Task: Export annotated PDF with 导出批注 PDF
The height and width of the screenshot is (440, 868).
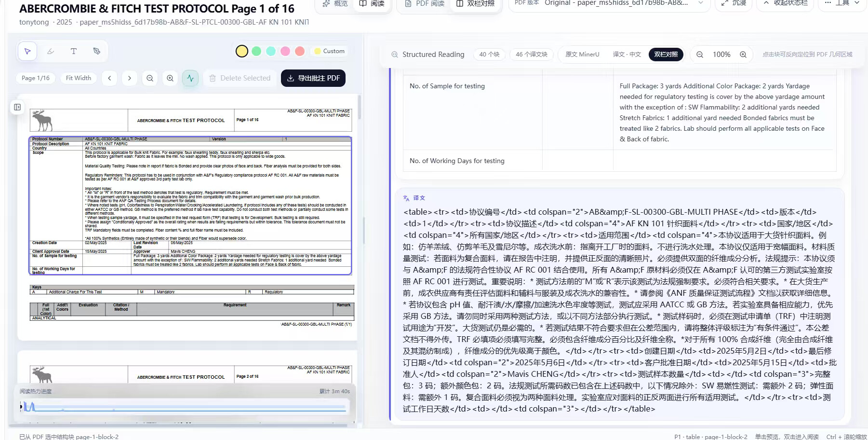Action: click(x=313, y=78)
